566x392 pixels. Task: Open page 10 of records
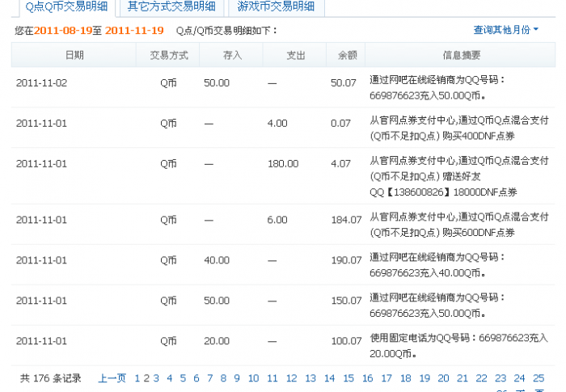tap(253, 378)
